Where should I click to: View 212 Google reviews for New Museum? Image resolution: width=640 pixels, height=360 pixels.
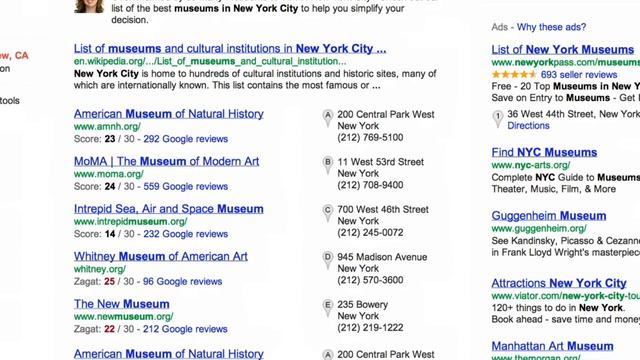coord(185,329)
